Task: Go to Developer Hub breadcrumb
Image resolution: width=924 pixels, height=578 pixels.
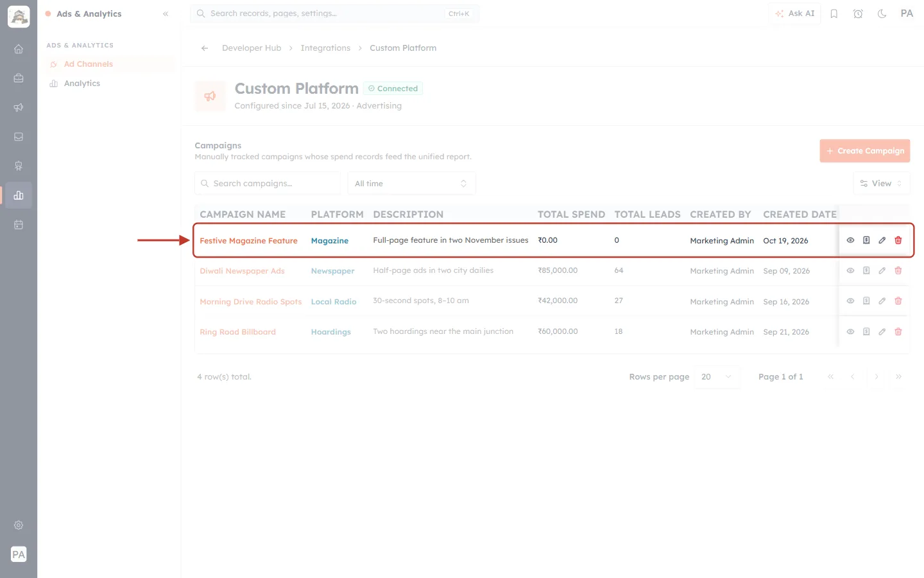Action: 252,48
